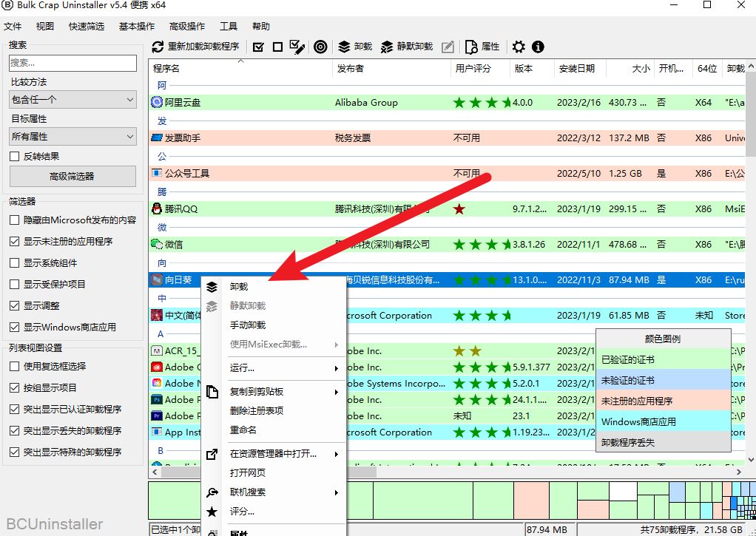Click Windows商店应用 legend color swatch
Screen dimensions: 756x536
(x=664, y=421)
